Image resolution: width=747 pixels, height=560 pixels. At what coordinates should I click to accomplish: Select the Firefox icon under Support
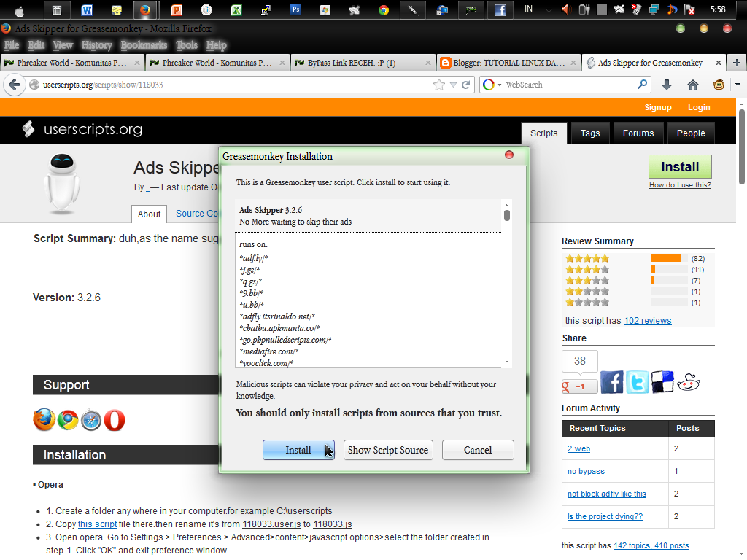coord(44,420)
